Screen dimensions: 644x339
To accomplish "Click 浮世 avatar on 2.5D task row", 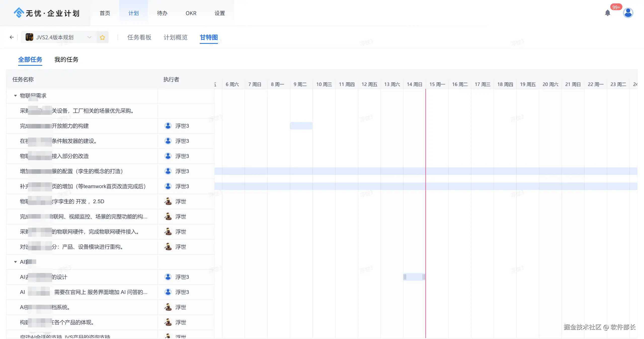I will 168,201.
